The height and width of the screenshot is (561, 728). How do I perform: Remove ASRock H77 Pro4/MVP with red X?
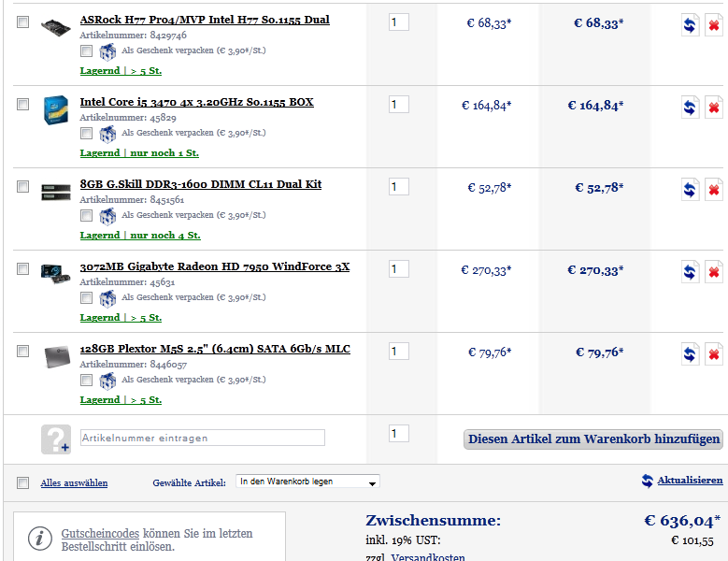(714, 25)
